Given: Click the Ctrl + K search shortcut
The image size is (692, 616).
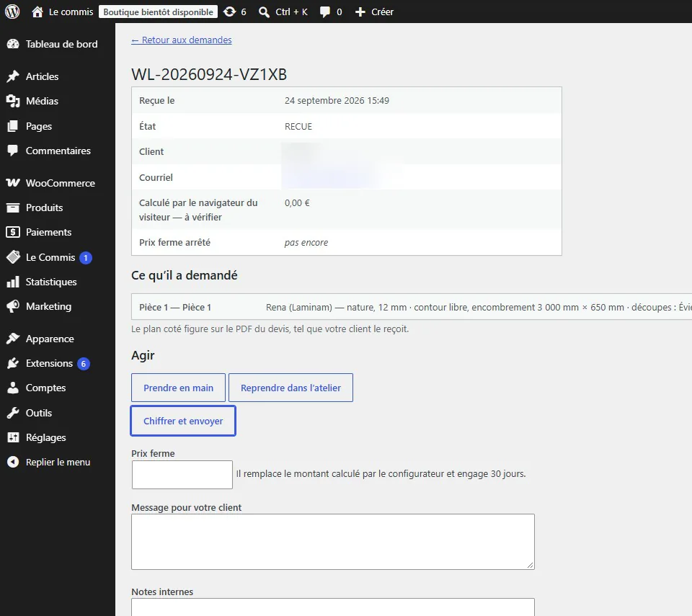Looking at the screenshot, I should pyautogui.click(x=291, y=12).
